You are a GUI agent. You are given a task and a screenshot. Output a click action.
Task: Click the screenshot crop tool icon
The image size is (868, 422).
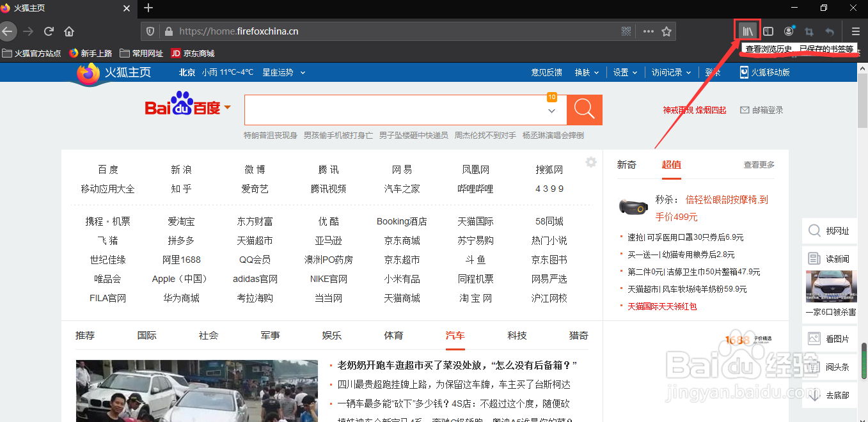(809, 31)
